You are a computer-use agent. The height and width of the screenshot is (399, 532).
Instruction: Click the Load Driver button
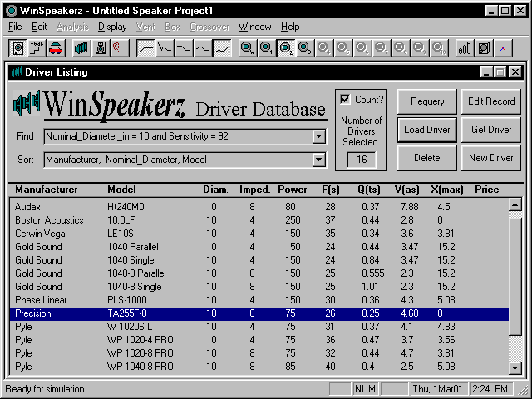point(427,130)
